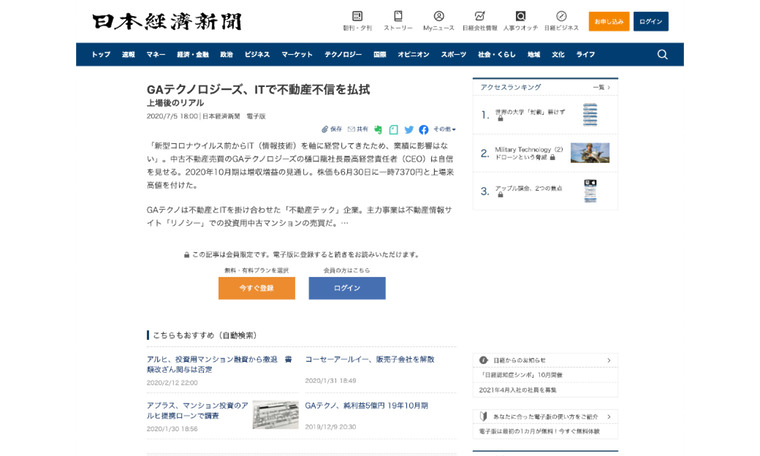Share the article on Facebook
This screenshot has width=760, height=456.
pos(424,129)
